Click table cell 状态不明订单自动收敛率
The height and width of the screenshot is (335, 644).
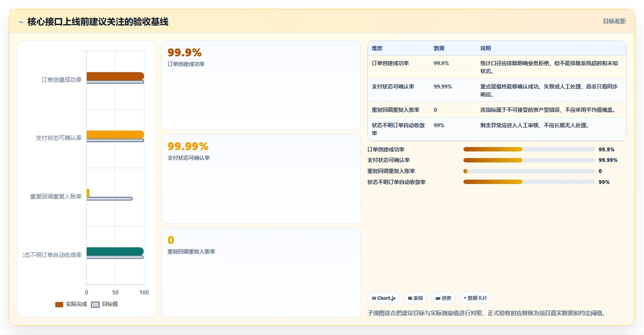tap(398, 129)
